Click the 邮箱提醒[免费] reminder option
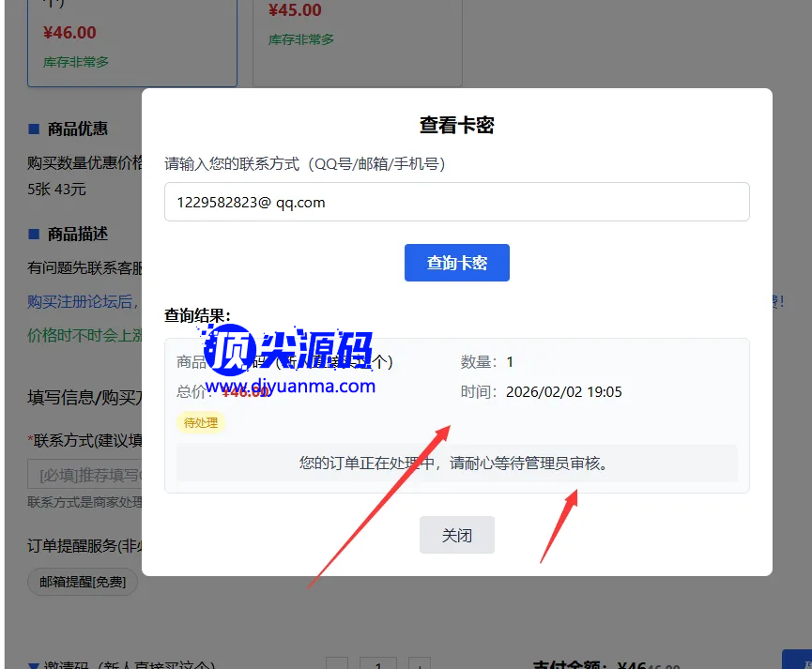Viewport: 812px width, 669px height. [x=83, y=582]
